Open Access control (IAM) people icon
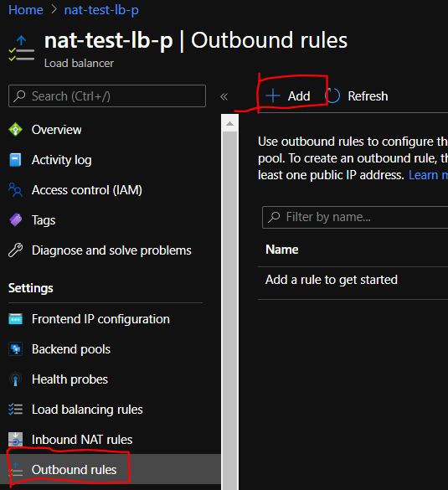Image resolution: width=448 pixels, height=490 pixels. tap(15, 189)
